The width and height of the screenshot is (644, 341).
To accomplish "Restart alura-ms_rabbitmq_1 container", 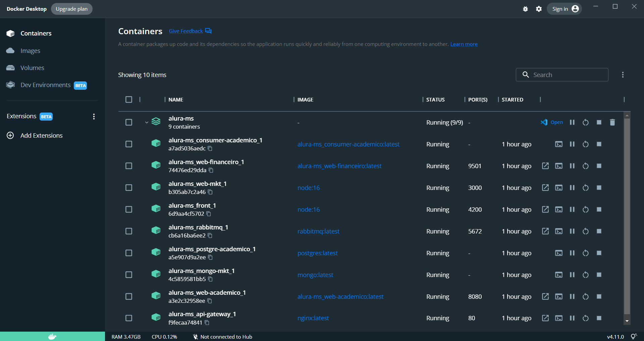I will tap(586, 231).
